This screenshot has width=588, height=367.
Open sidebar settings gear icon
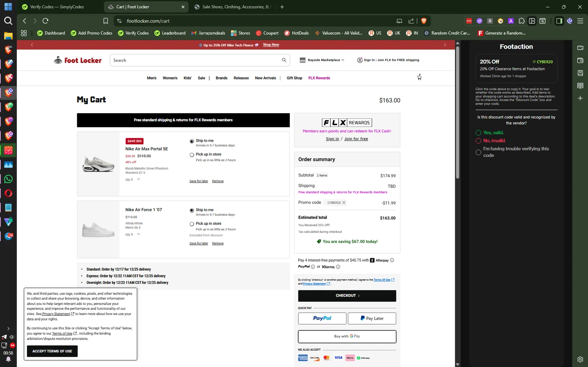pos(580,359)
